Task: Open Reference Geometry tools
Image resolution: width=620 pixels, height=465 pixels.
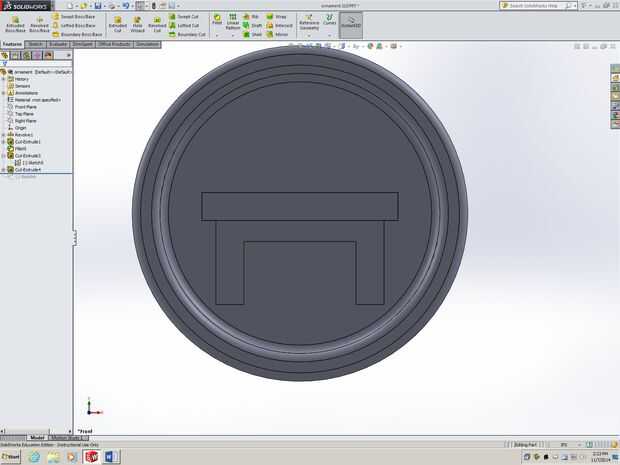Action: click(x=309, y=22)
